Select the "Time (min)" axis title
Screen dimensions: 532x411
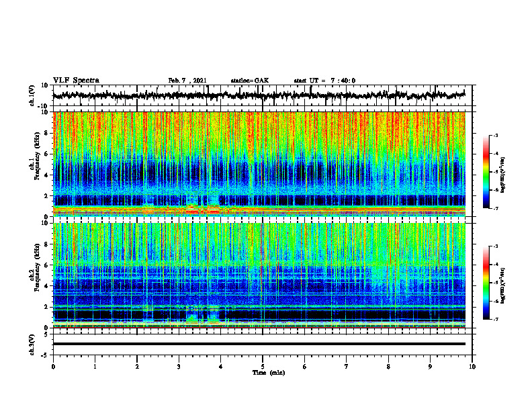[x=269, y=373]
